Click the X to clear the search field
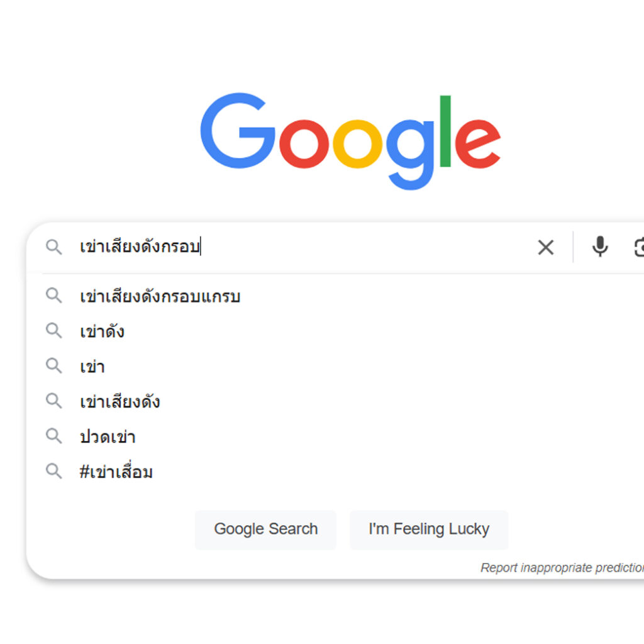This screenshot has height=644, width=644. point(545,247)
